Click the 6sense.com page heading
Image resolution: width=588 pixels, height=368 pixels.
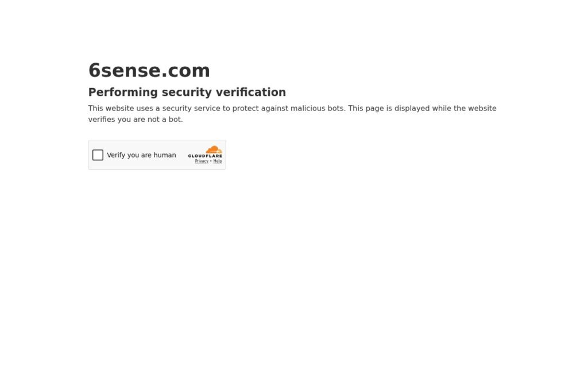tap(149, 71)
